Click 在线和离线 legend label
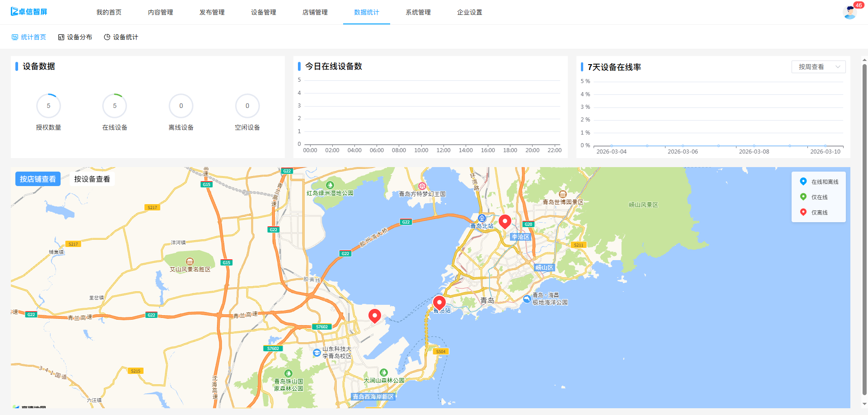The width and height of the screenshot is (868, 415). click(825, 182)
